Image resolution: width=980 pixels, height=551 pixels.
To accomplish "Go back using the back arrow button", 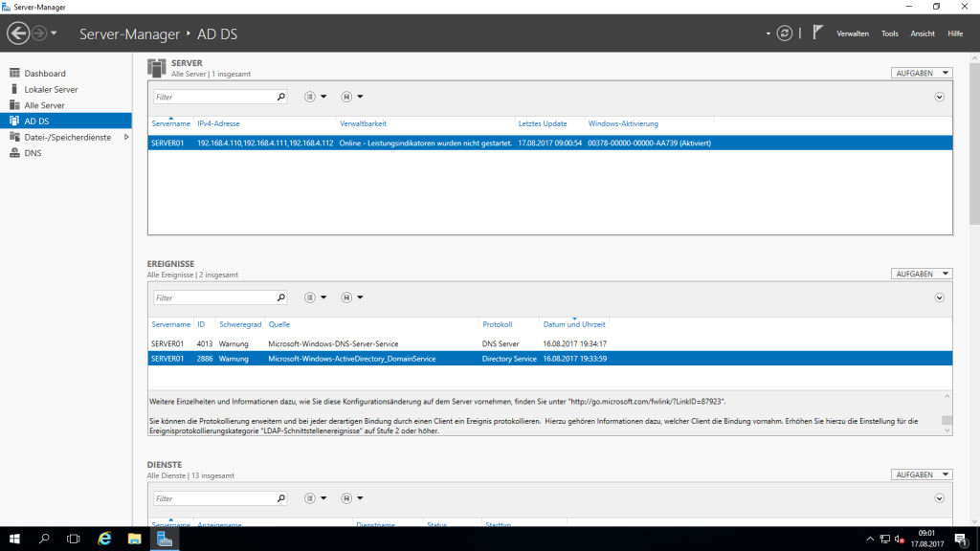I will point(18,33).
